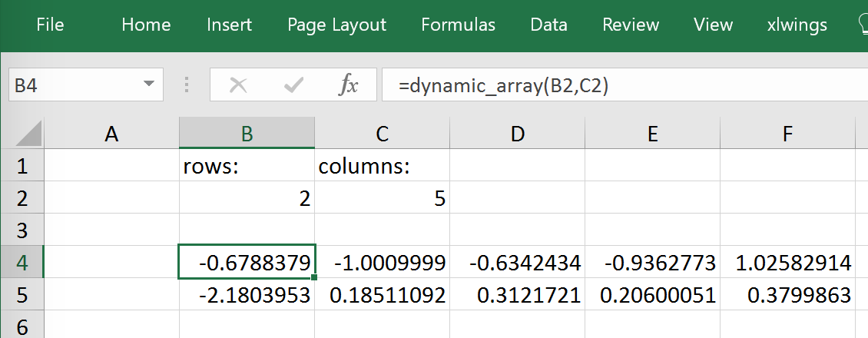Select row 6 header

click(22, 325)
